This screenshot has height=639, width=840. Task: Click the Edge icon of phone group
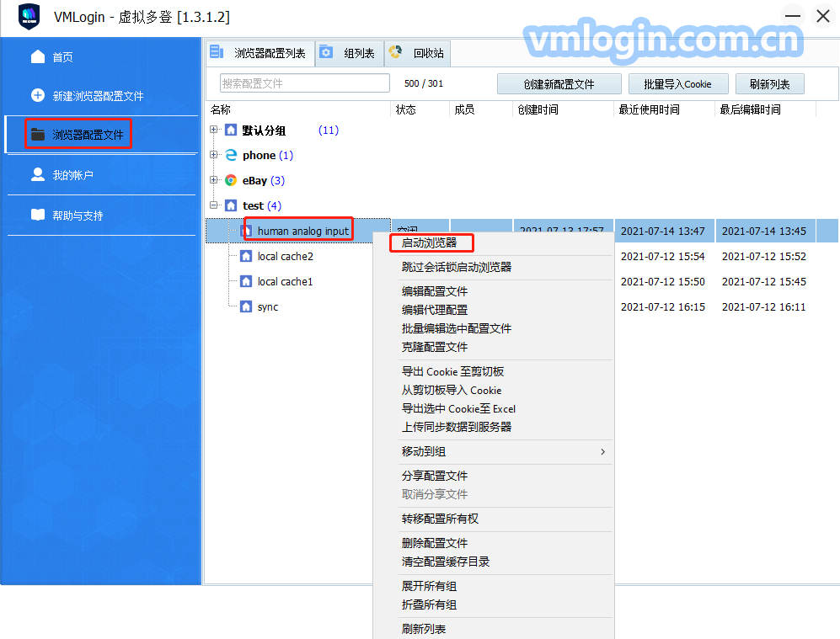(231, 155)
